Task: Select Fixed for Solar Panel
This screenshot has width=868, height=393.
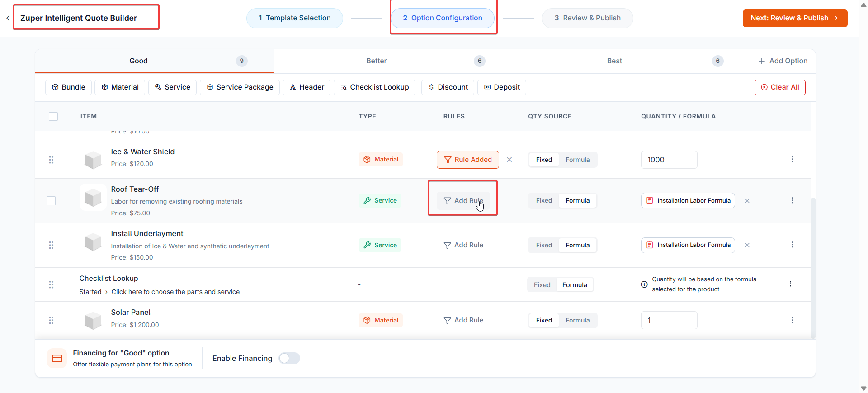Action: (x=544, y=320)
